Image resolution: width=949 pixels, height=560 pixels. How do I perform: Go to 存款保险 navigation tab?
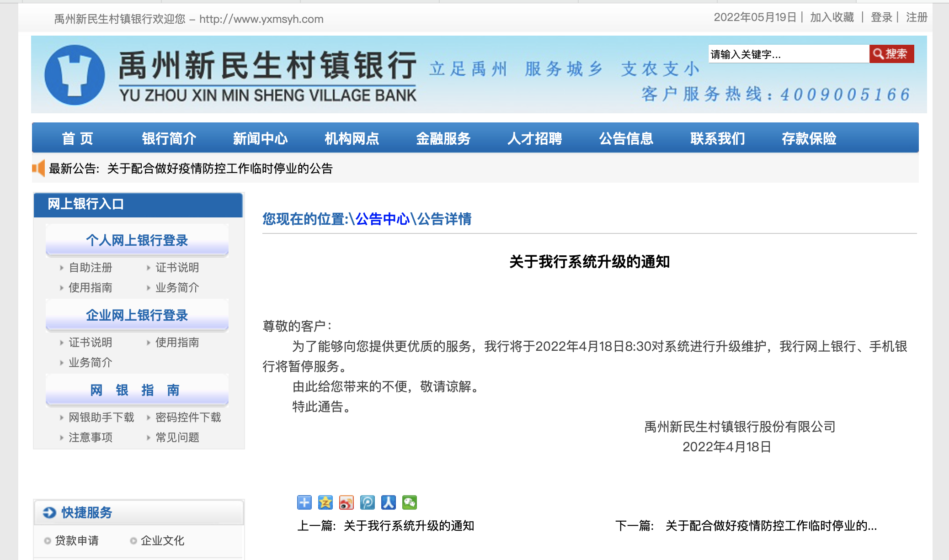coord(809,138)
